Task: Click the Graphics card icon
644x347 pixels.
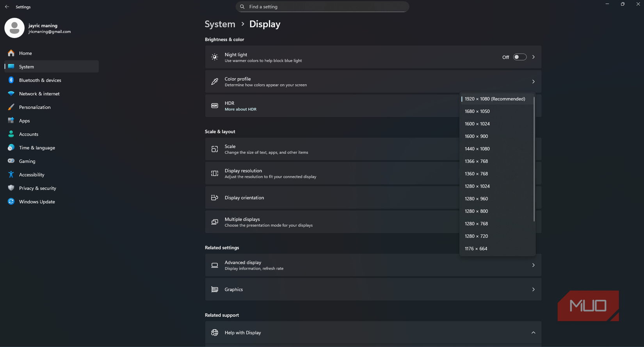Action: click(215, 289)
